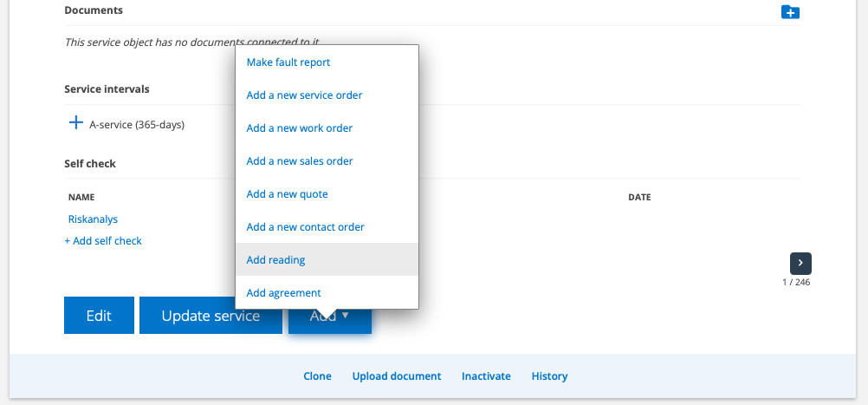The height and width of the screenshot is (405, 868).
Task: Choose Add a new service order
Action: (304, 95)
